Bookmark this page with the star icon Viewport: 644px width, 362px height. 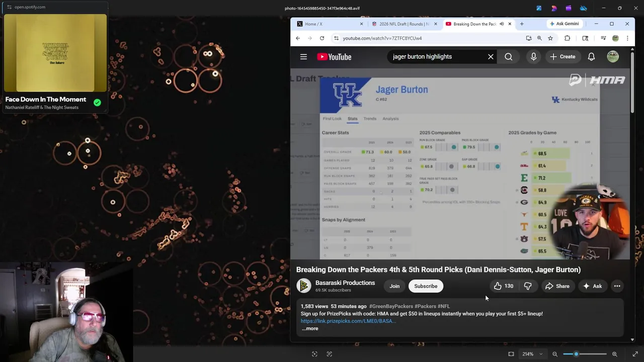coord(550,38)
